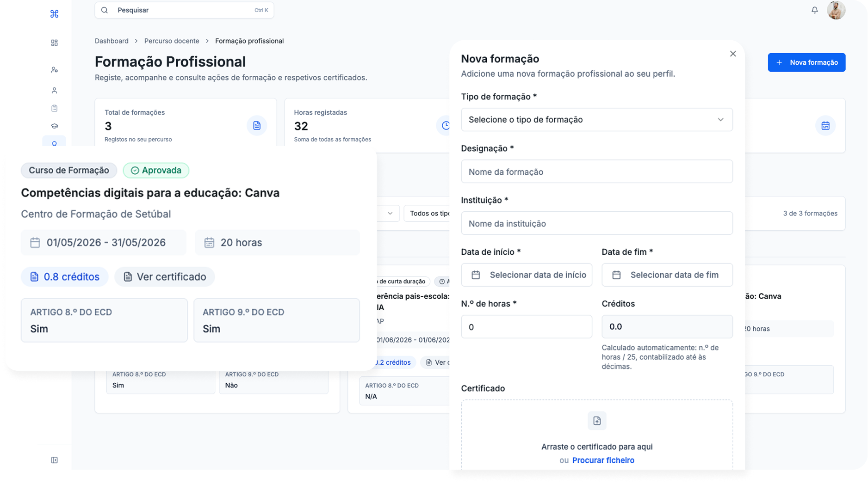Open the dashboard grid icon in sidebar
The height and width of the screenshot is (484, 868).
coord(54,43)
